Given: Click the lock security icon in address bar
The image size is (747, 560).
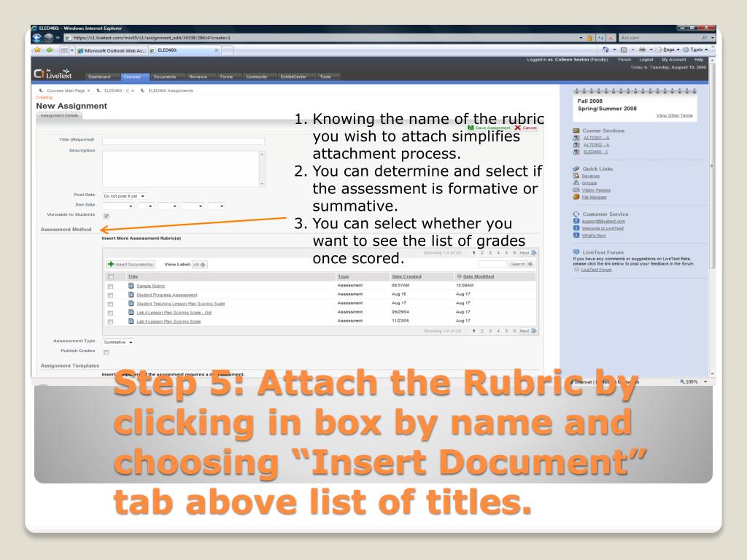Looking at the screenshot, I should tap(589, 38).
